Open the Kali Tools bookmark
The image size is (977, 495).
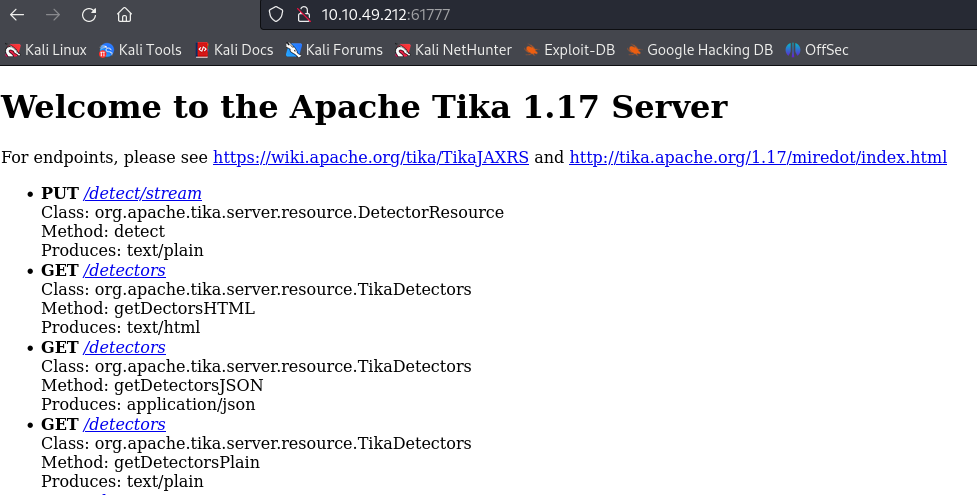point(140,50)
